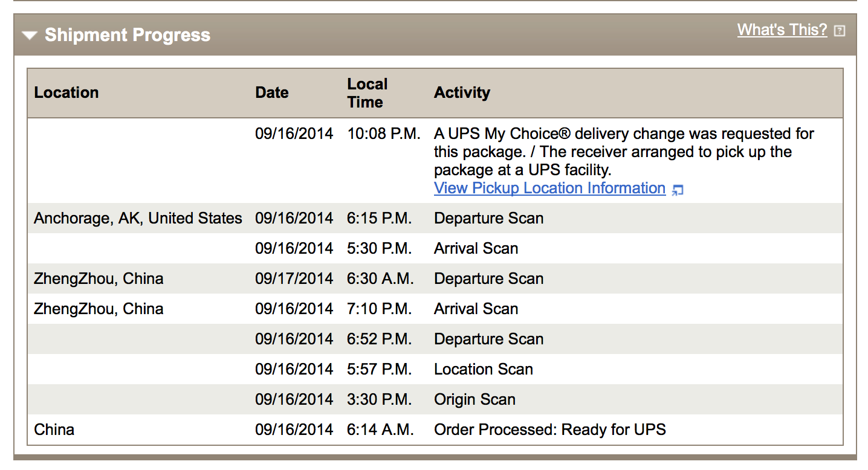
Task: Select the 10:08 P.M. local time entry
Action: [383, 134]
